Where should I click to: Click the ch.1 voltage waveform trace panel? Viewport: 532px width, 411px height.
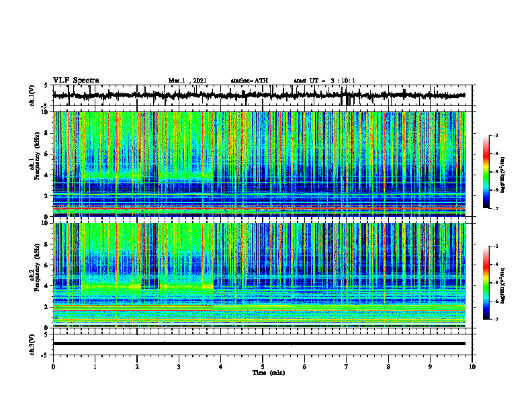[x=263, y=95]
